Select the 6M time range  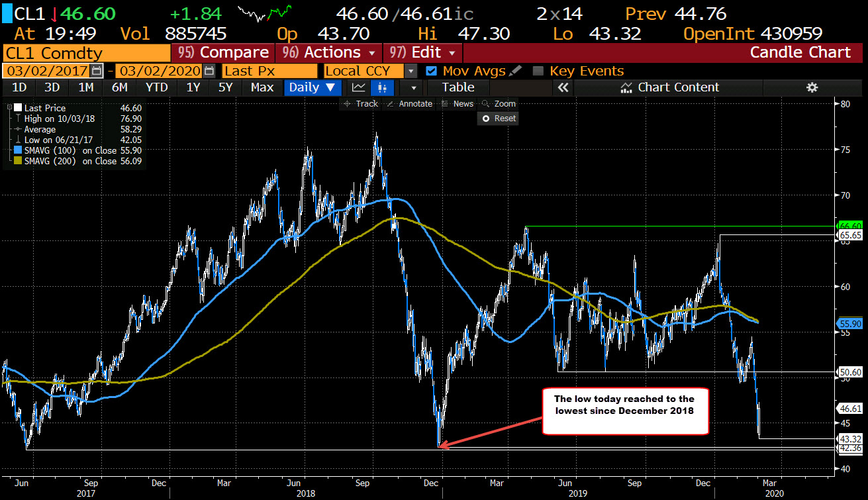click(120, 87)
